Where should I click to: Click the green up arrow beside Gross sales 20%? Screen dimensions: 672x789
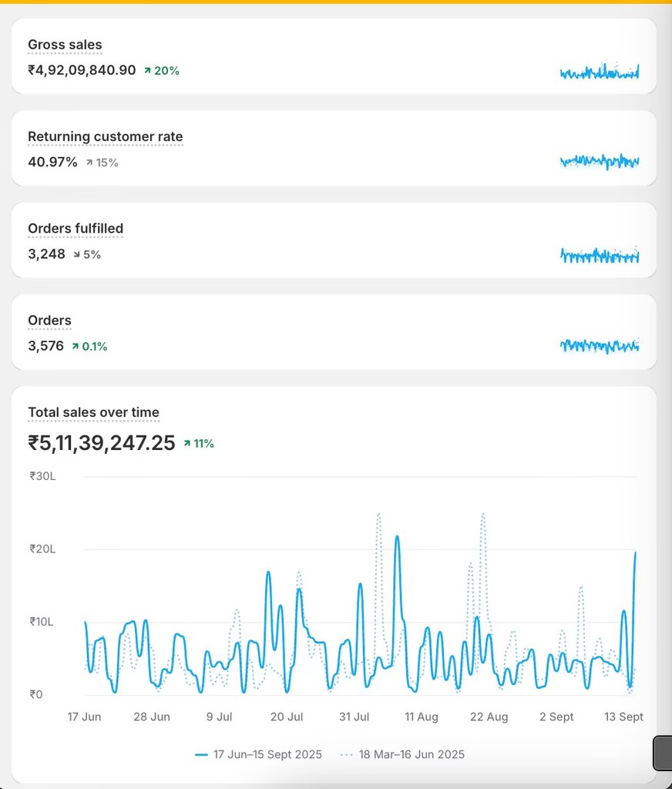tap(147, 71)
